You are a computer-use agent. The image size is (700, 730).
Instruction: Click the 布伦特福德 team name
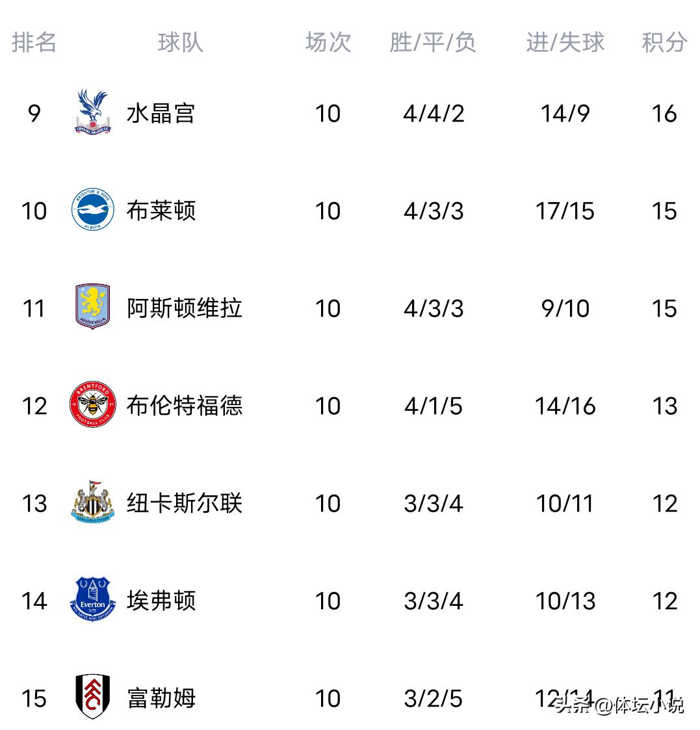click(184, 406)
